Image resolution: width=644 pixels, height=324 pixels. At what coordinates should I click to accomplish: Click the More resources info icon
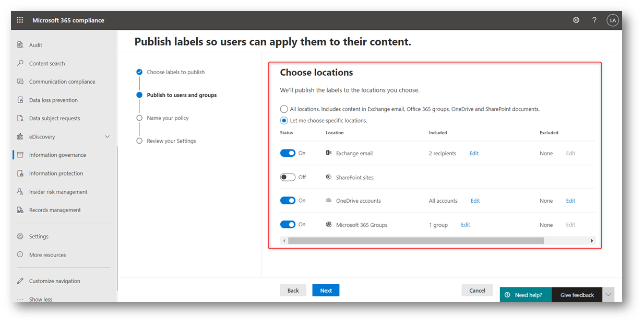tap(20, 254)
